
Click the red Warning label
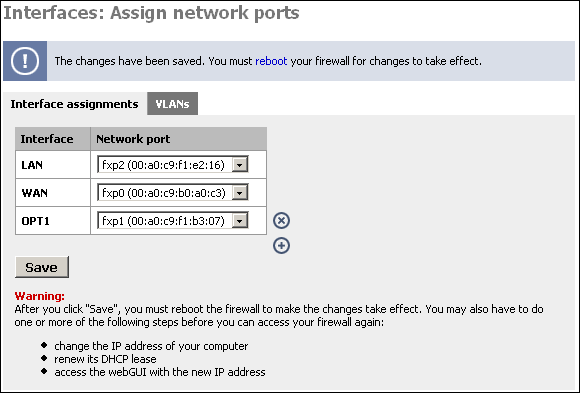tap(40, 296)
